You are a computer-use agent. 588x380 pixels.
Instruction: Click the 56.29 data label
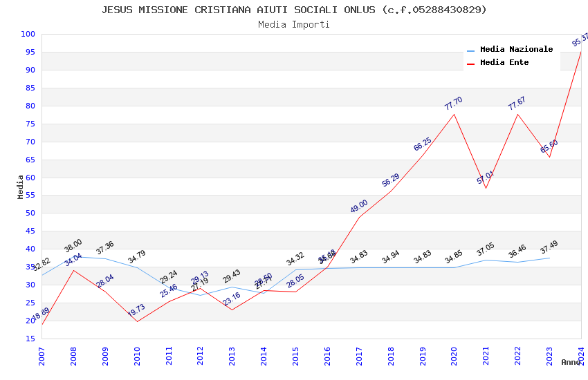click(391, 180)
